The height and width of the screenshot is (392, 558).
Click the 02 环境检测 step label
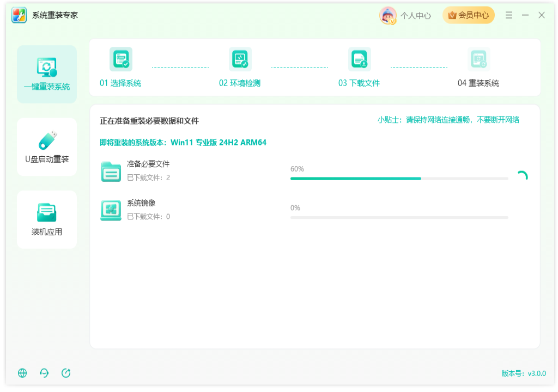[240, 83]
